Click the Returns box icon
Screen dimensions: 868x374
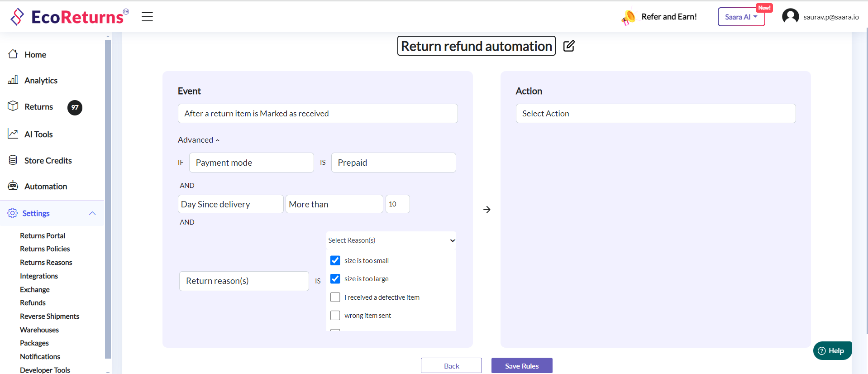13,106
